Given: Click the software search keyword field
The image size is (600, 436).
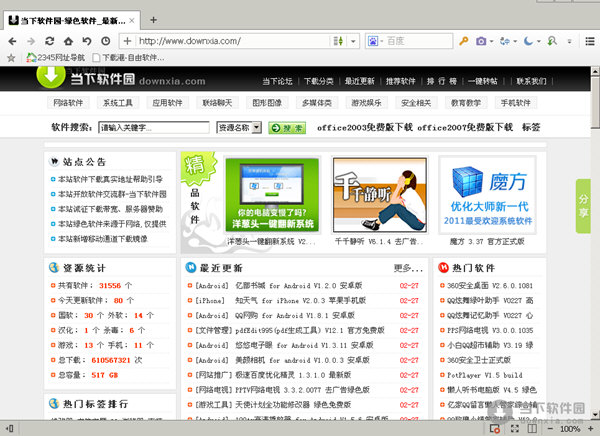Looking at the screenshot, I should (x=154, y=127).
